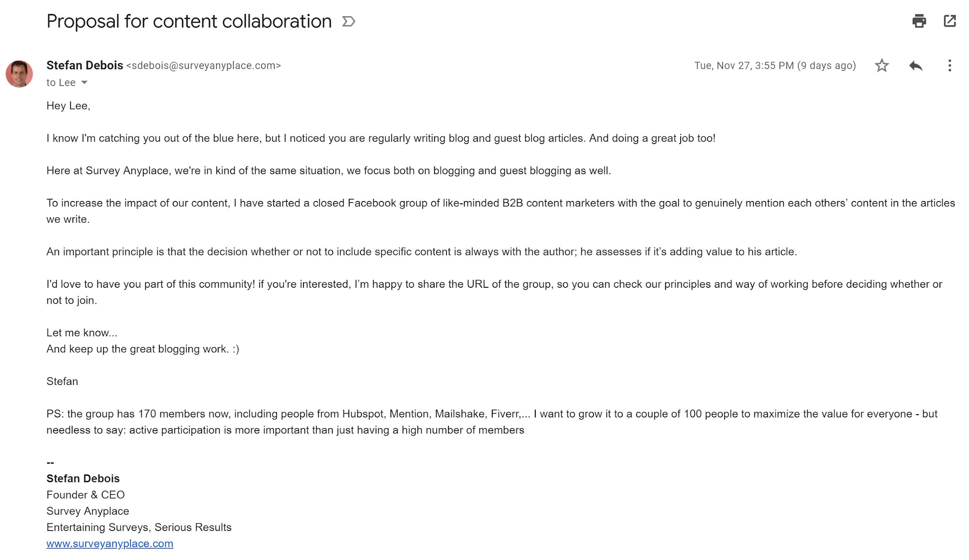Click the sender name in the email header
This screenshot has width=969, height=560.
(84, 65)
